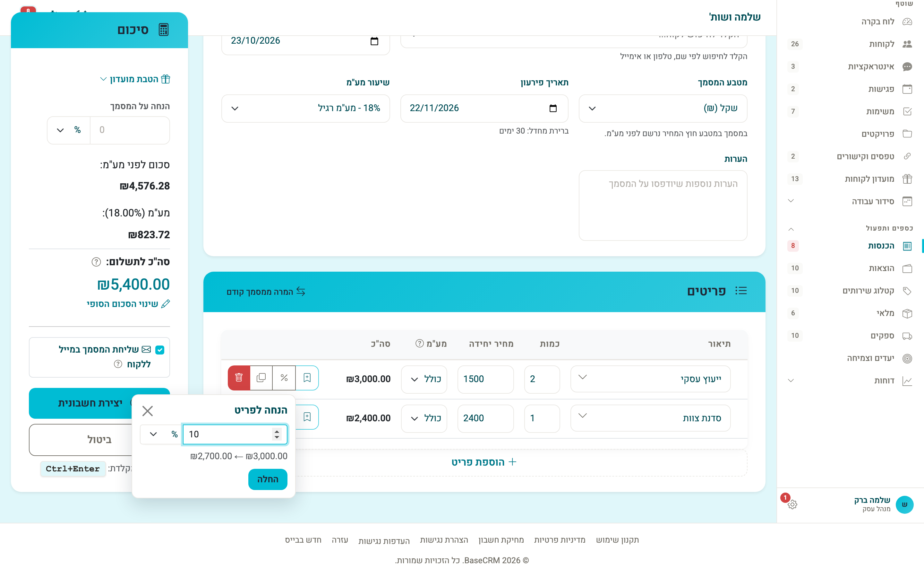This screenshot has width=924, height=578.
Task: Toggle שליחת המסמך במייל checkbox
Action: click(x=160, y=349)
